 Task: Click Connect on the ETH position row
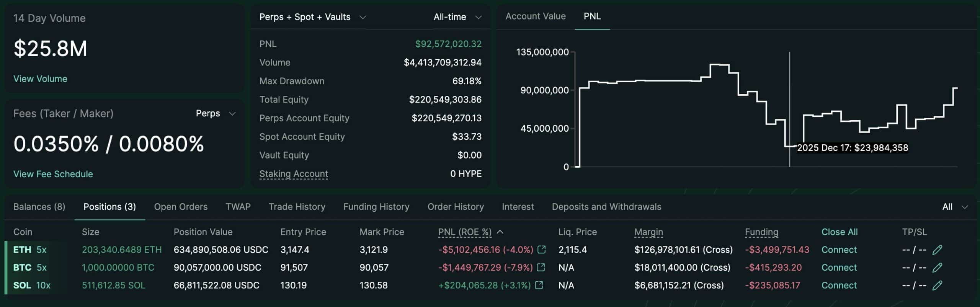point(839,250)
